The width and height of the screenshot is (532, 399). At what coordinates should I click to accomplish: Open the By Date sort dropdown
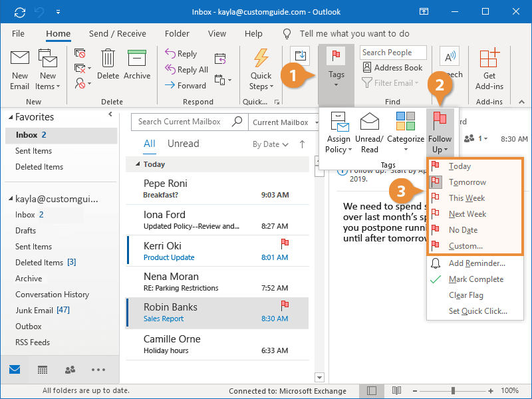coord(271,144)
